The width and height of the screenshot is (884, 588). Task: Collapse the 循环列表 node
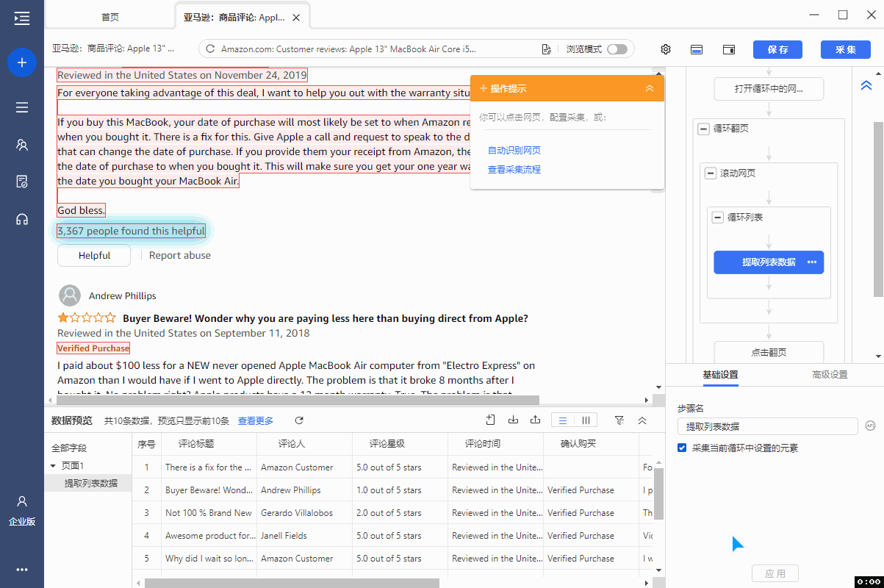click(x=717, y=218)
